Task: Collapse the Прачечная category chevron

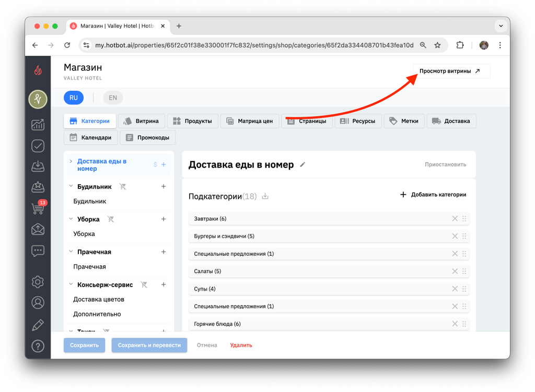Action: click(71, 252)
